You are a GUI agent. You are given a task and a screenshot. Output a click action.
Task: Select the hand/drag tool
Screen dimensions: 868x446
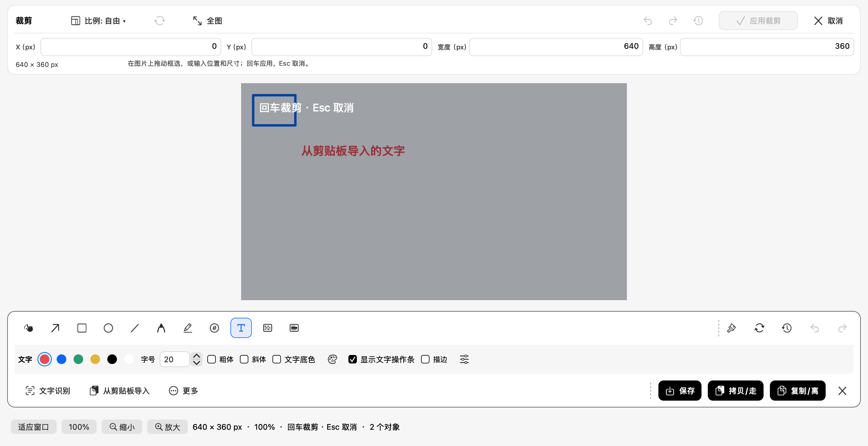(29, 328)
